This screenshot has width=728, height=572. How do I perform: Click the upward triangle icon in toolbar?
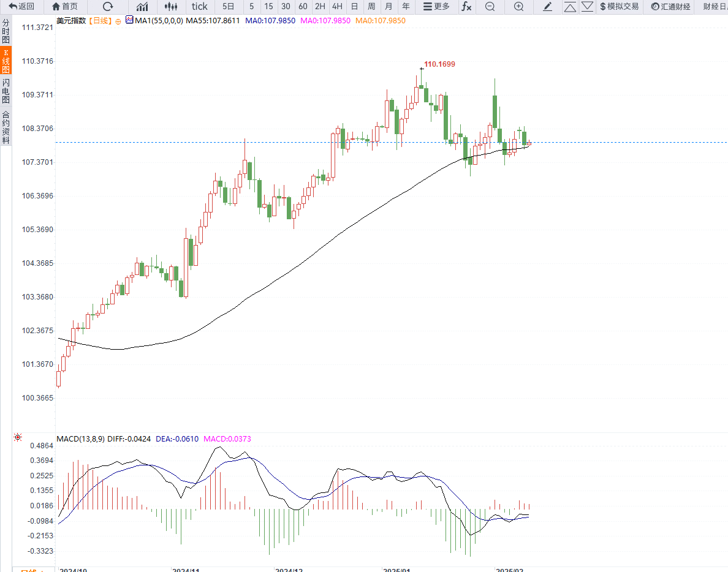[570, 7]
